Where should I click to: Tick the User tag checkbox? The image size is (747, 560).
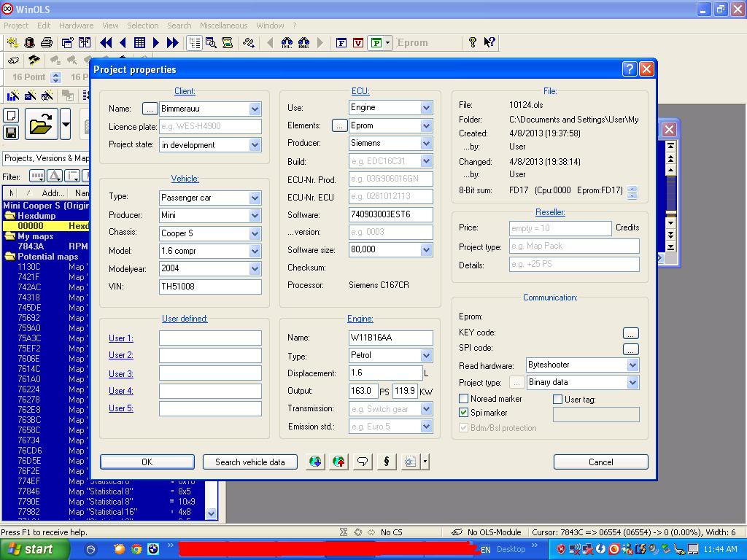coord(558,399)
